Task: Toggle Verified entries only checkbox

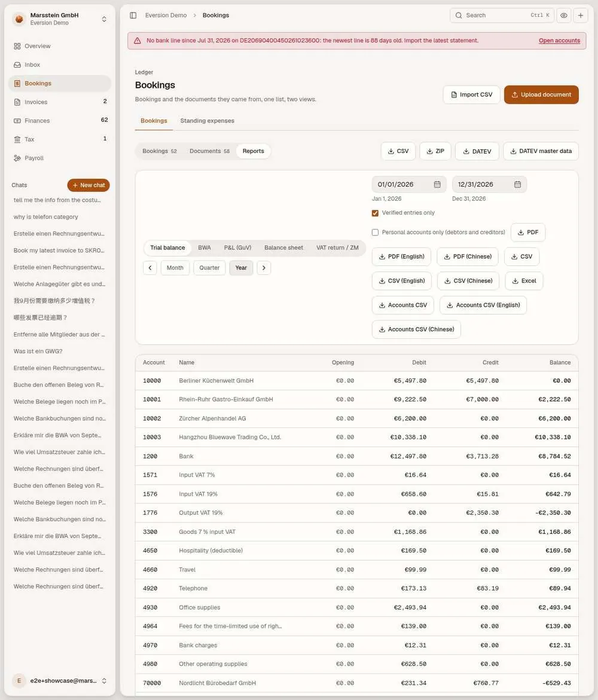Action: (375, 213)
